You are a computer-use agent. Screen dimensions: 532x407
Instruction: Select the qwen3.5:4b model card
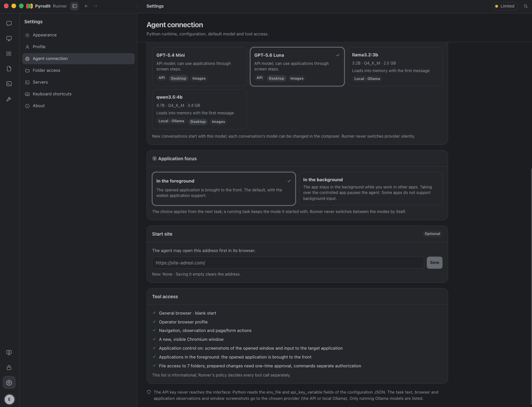(x=199, y=109)
